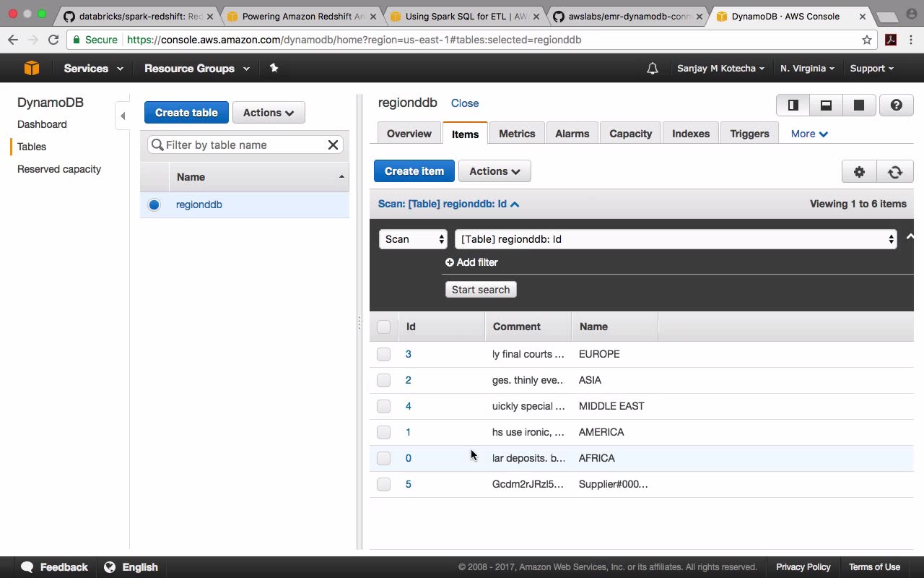This screenshot has height=578, width=924.
Task: Open Reserved capacity page
Action: [x=59, y=169]
